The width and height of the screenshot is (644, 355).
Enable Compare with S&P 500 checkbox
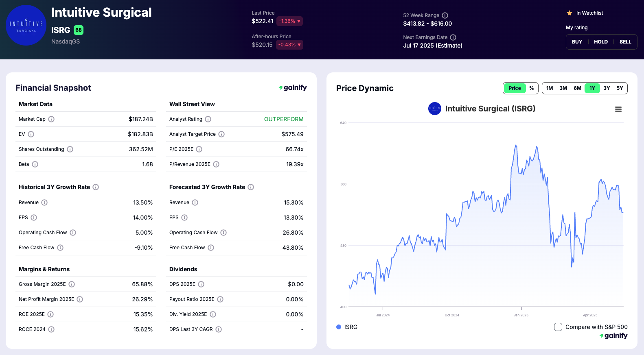(x=558, y=327)
